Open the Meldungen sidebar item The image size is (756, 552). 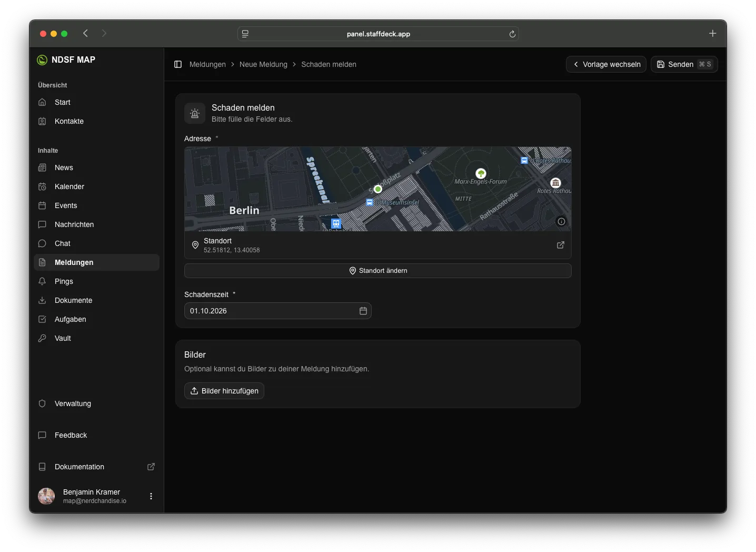point(97,262)
